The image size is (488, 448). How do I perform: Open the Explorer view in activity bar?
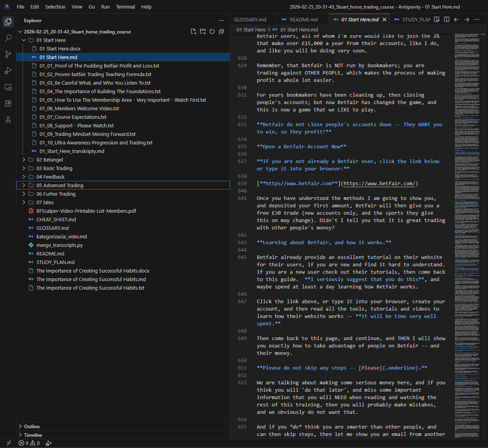tap(8, 22)
